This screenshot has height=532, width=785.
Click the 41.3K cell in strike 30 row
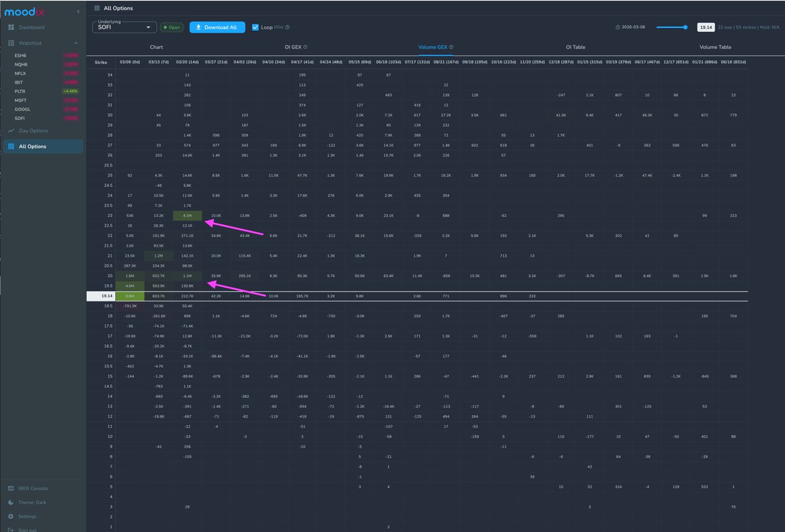pos(561,115)
